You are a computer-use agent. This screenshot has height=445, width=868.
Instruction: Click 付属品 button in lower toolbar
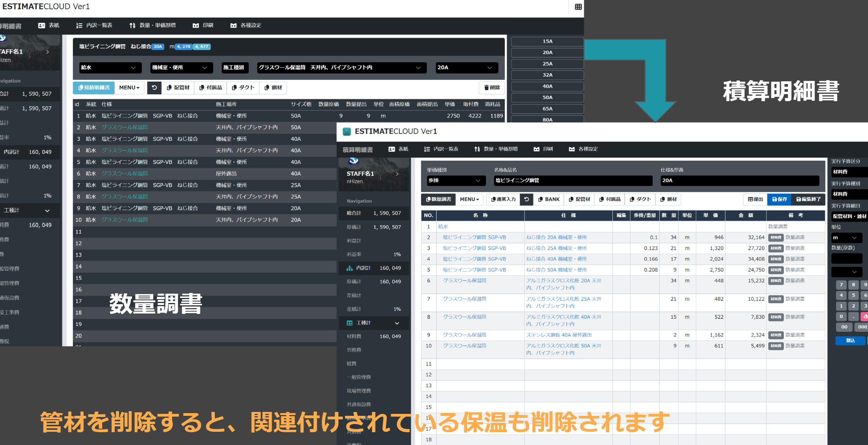(x=610, y=199)
